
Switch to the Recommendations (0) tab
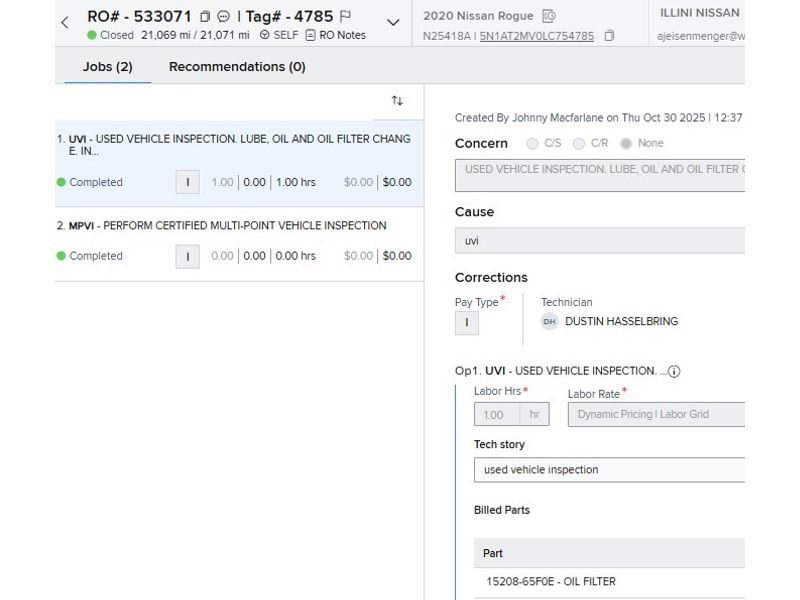237,67
